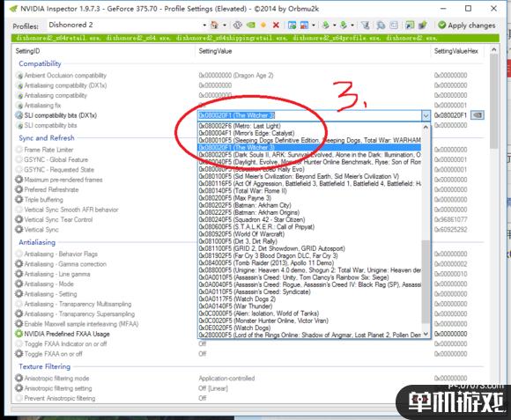Click gear icon beside Triple buffering
This screenshot has height=420, width=511.
[x=19, y=199]
